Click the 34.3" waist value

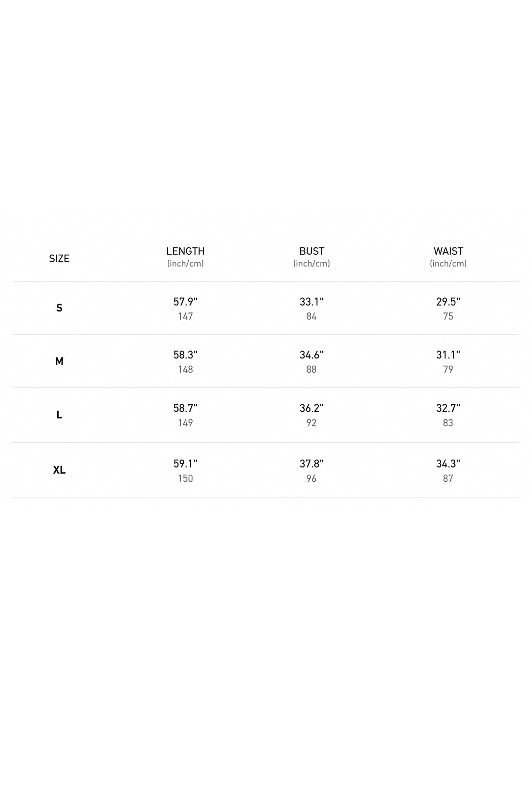coord(448,464)
